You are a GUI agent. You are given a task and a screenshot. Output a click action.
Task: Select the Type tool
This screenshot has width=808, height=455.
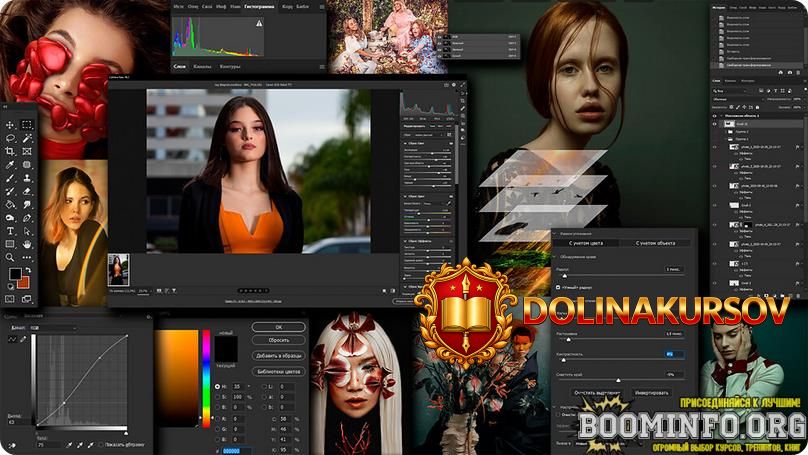(10, 231)
